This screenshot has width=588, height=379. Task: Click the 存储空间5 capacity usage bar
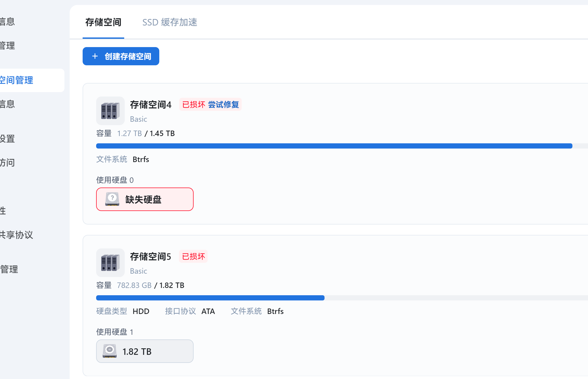(x=342, y=298)
